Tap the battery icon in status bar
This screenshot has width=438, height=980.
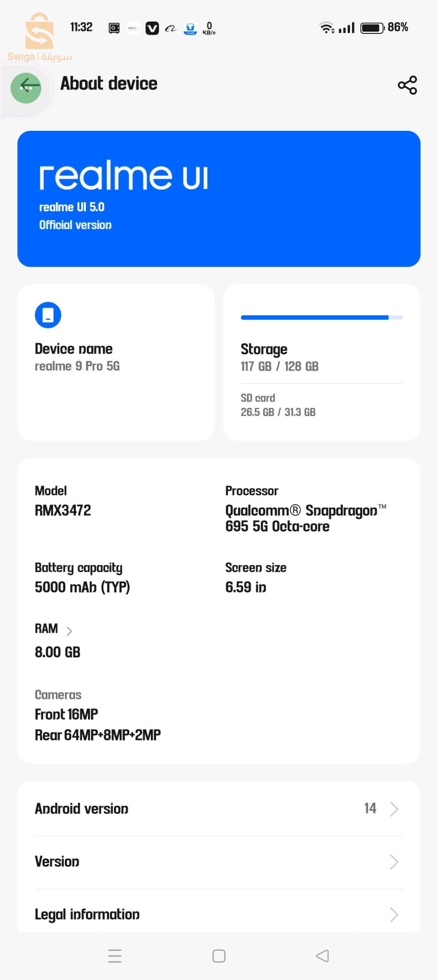(x=372, y=28)
